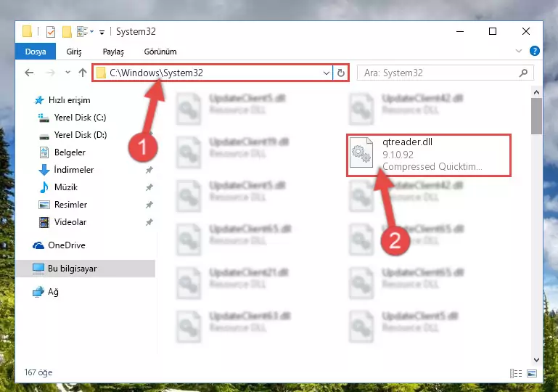Click pin icon next to Resimler
The height and width of the screenshot is (392, 558).
click(149, 205)
